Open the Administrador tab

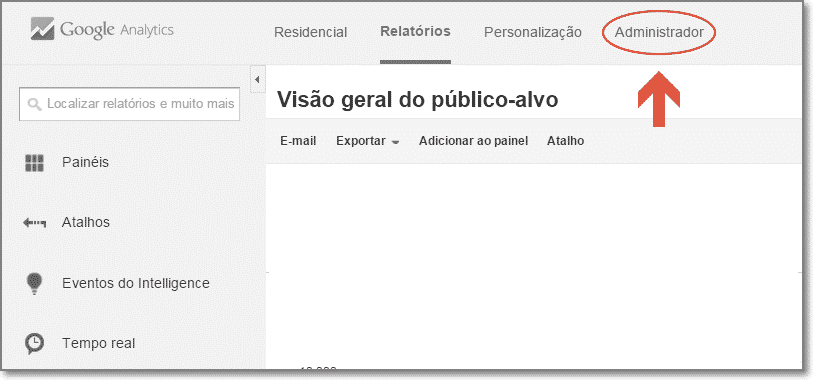tap(659, 32)
